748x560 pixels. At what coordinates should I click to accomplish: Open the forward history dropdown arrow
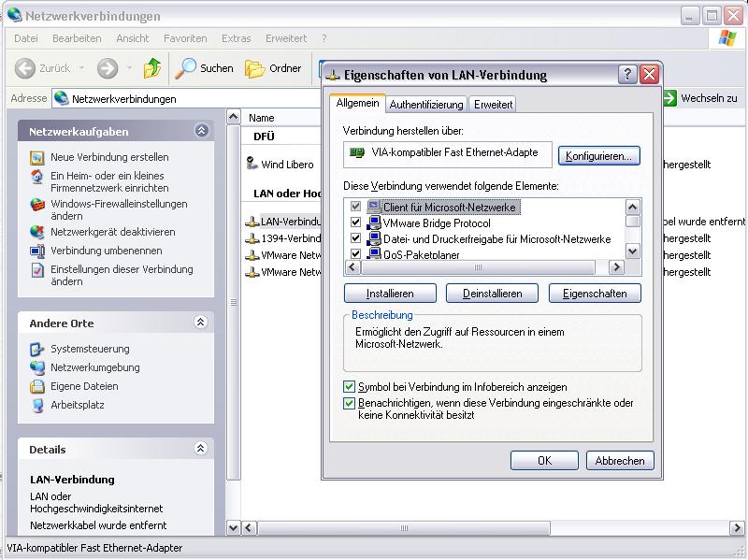(129, 68)
